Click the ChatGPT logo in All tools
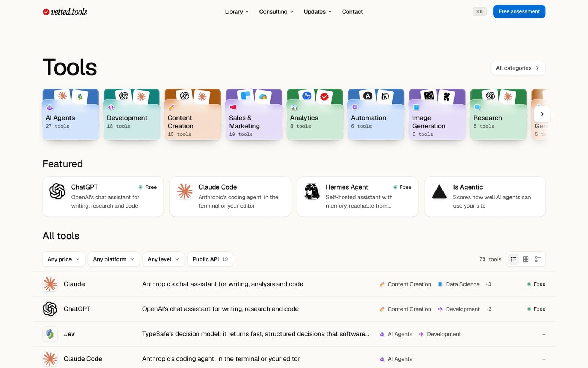The height and width of the screenshot is (368, 588). pos(50,309)
